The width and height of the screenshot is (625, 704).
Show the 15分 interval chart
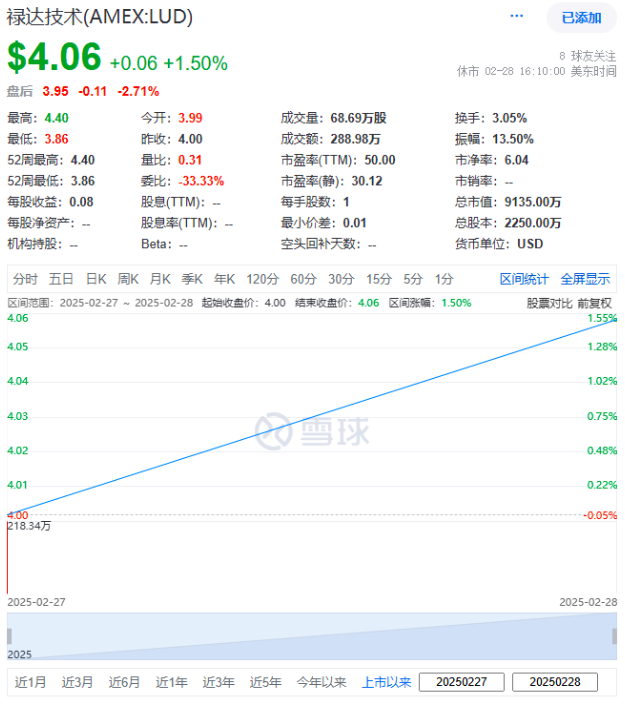(x=379, y=279)
